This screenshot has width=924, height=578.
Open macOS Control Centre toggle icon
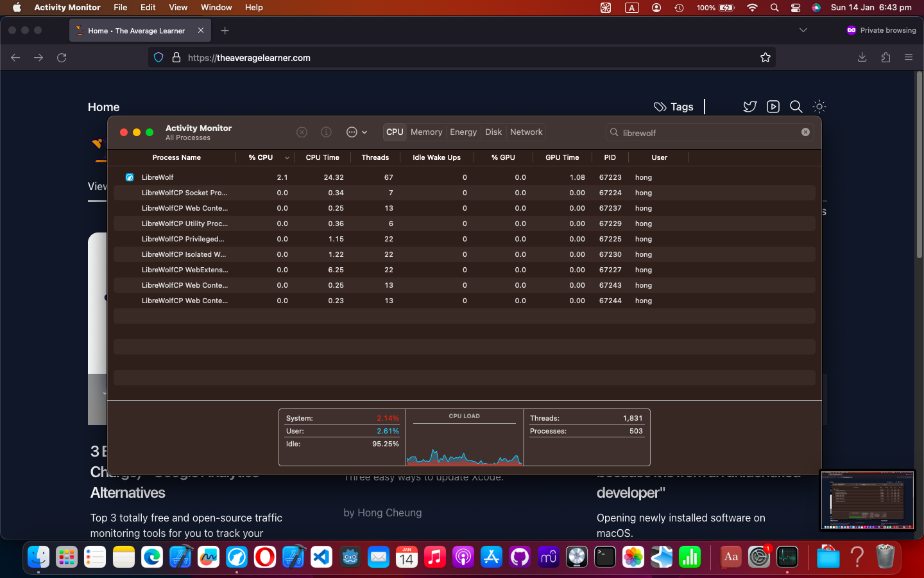point(796,8)
